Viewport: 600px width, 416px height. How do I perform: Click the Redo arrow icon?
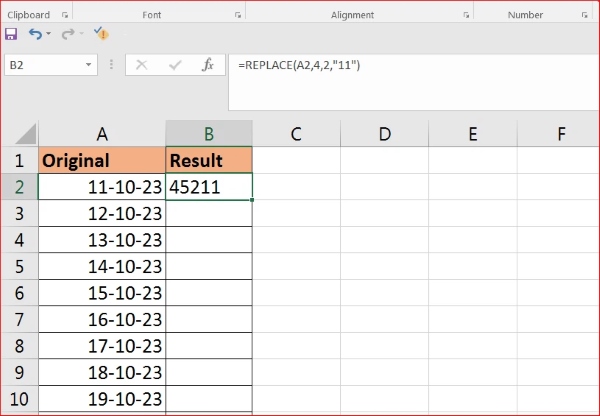pos(68,34)
